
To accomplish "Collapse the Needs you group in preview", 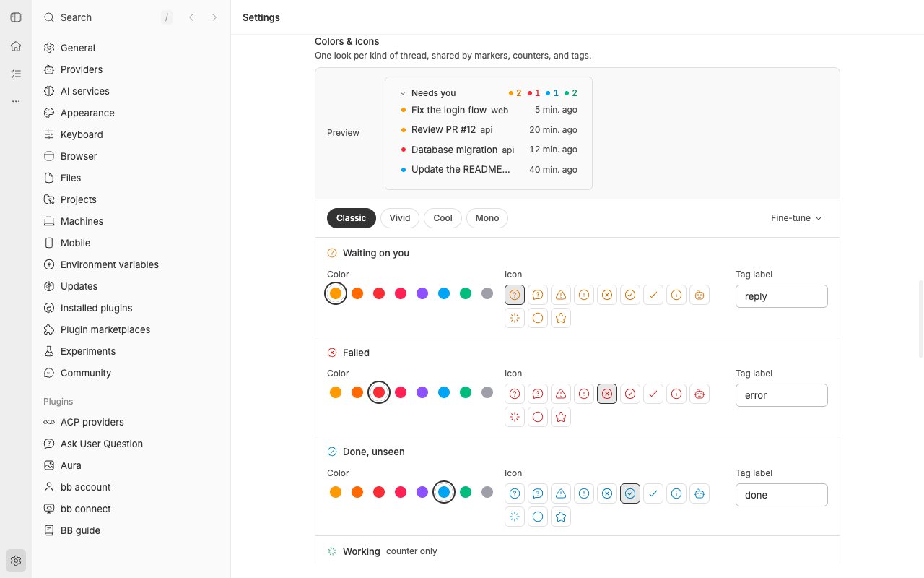I will pyautogui.click(x=403, y=93).
